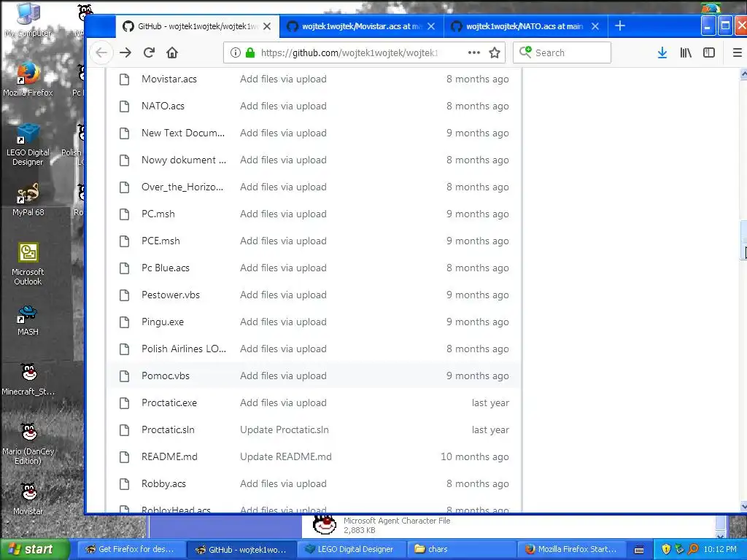The width and height of the screenshot is (747, 560).
Task: Open the NATO.acs file link
Action: (x=163, y=106)
